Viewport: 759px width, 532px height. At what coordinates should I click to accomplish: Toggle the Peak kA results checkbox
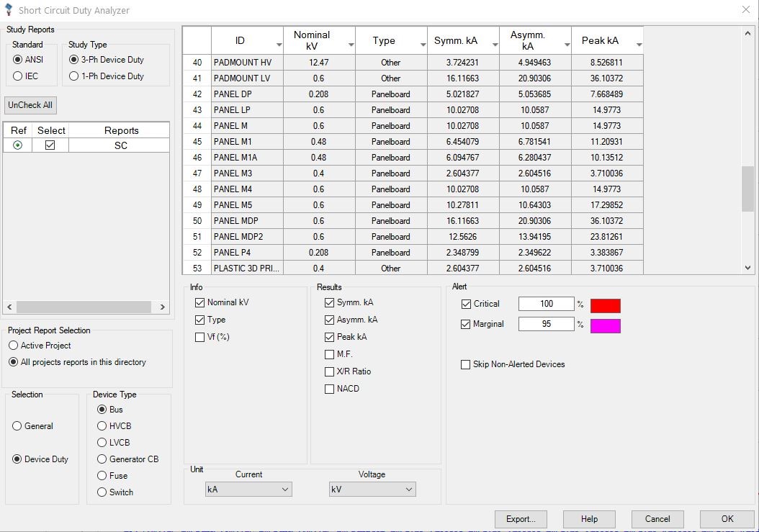click(329, 337)
